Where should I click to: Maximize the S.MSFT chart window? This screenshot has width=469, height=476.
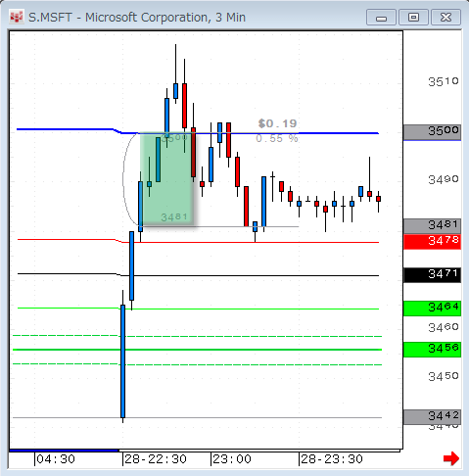413,18
